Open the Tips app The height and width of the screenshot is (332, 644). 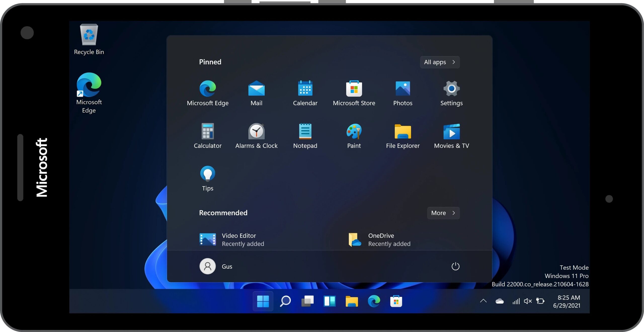click(x=207, y=178)
